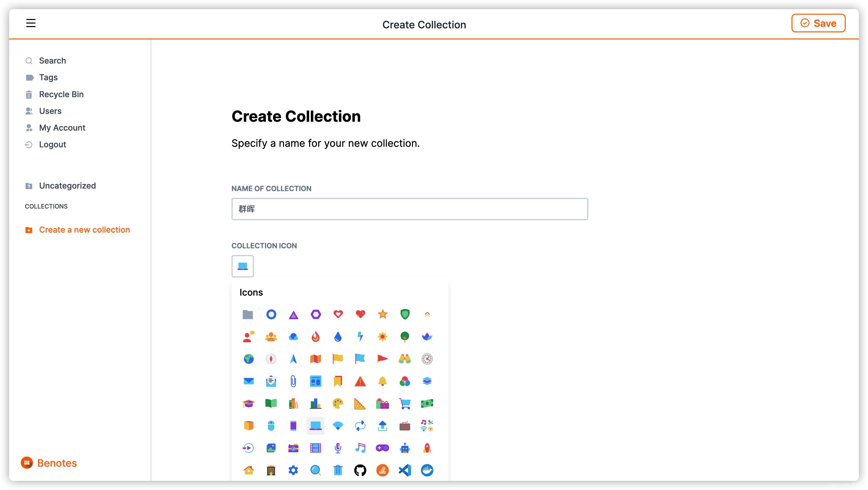Choose the gray folder icon
Viewport: 868px width, 490px height.
point(248,314)
